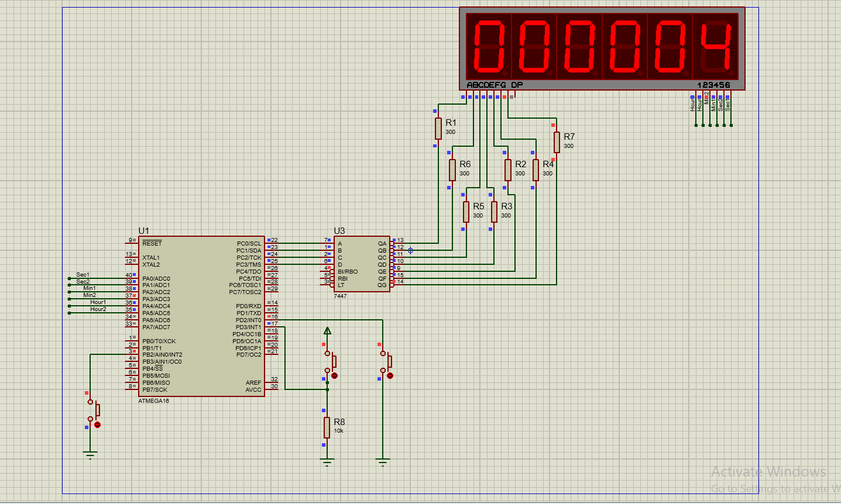Toggle the red actuator of the rightmost push button
The height and width of the screenshot is (504, 841).
(x=390, y=375)
